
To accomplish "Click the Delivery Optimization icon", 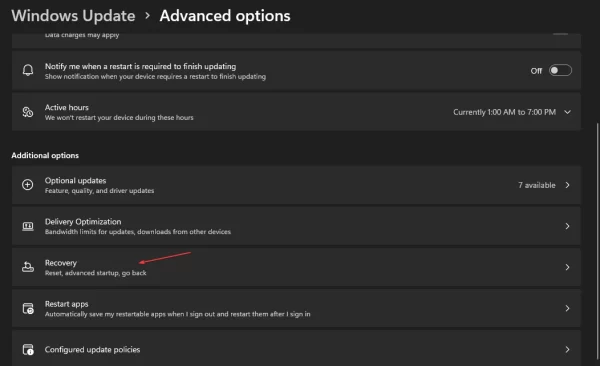I will tap(28, 226).
